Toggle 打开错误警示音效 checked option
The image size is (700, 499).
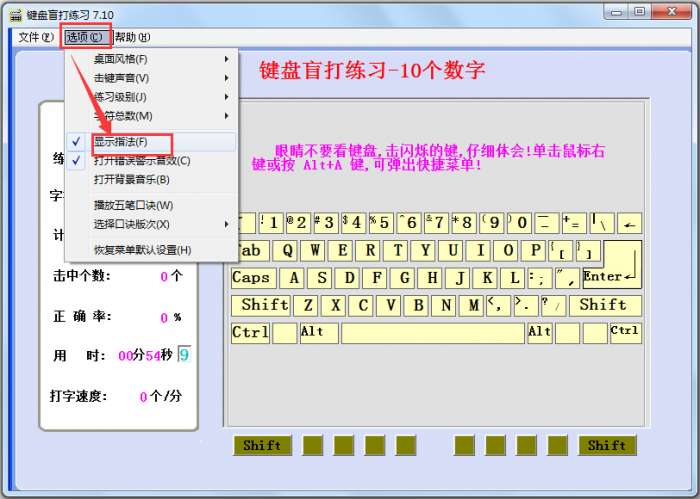coord(141,160)
